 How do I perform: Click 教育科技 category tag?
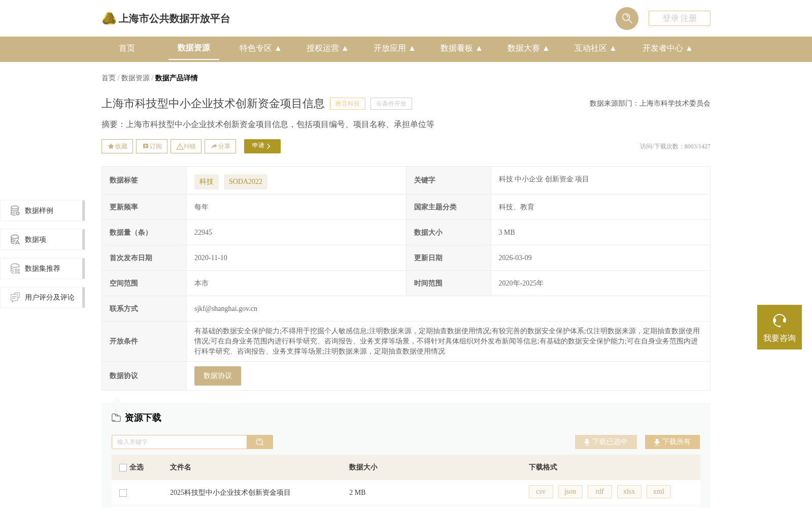click(348, 104)
